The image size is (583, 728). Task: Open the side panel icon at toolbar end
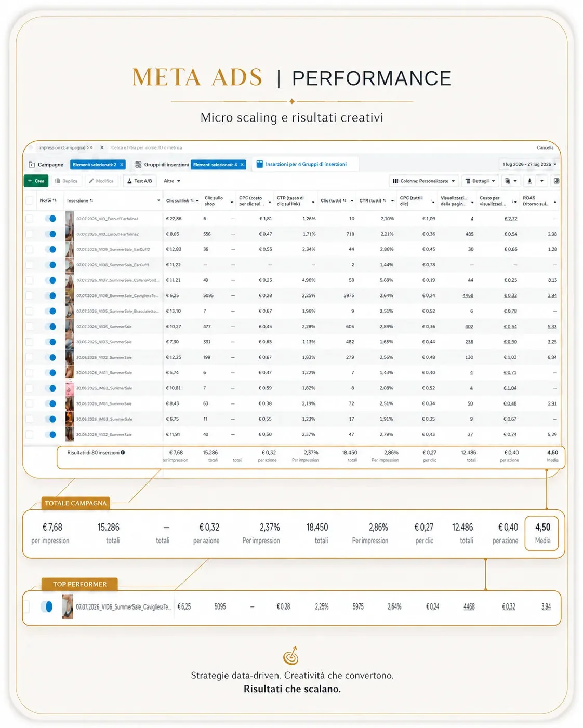(x=556, y=181)
